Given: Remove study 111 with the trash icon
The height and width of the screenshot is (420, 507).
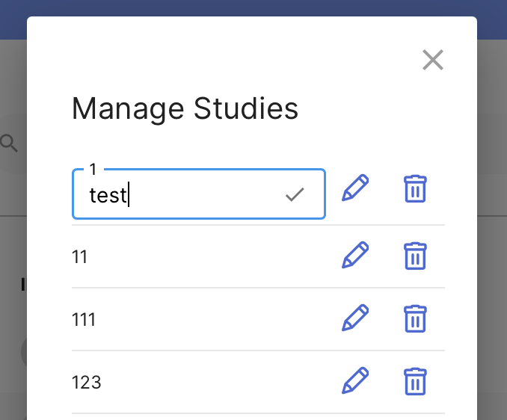Looking at the screenshot, I should coord(415,318).
